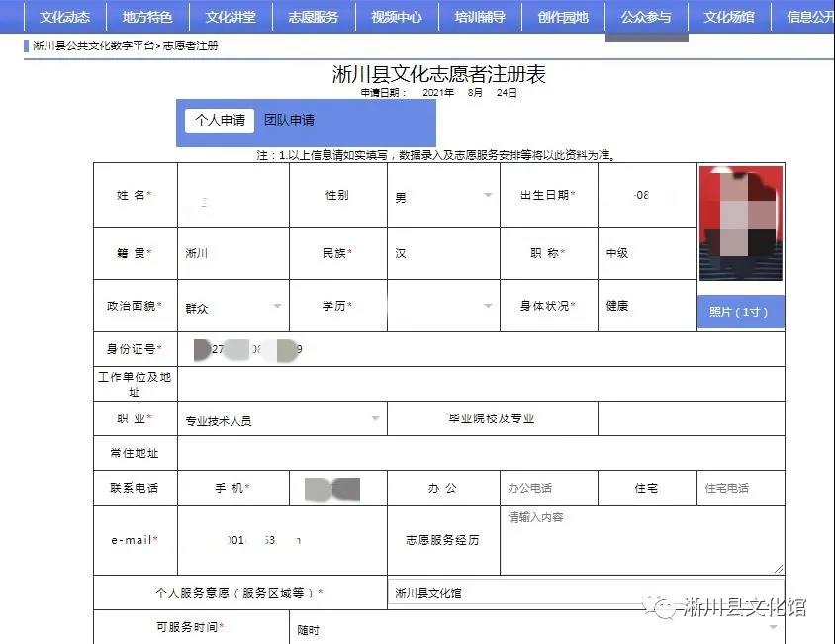Click the 办公电话 input field
The width and height of the screenshot is (835, 644).
pyautogui.click(x=549, y=488)
